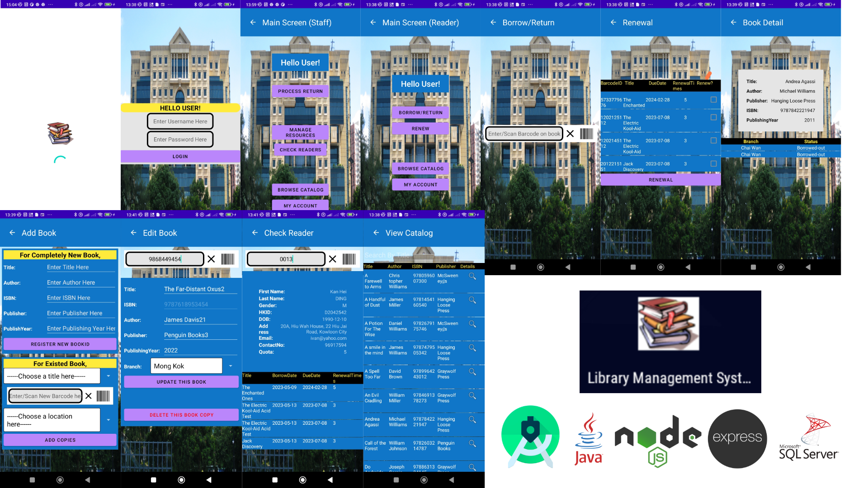This screenshot has width=868, height=488.
Task: Open details magnifier for Andrea Agassi row
Action: [472, 420]
